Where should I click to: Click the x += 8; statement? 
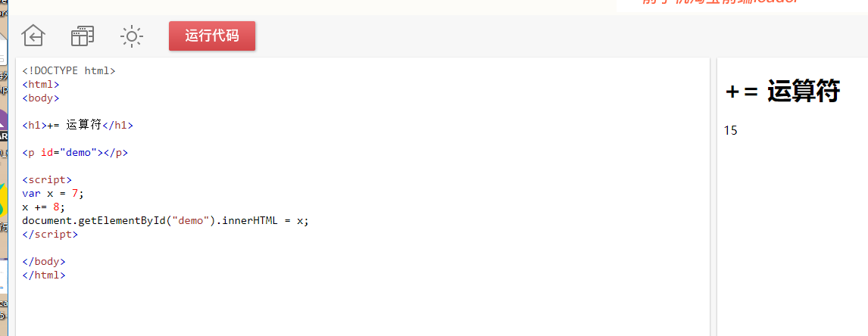(44, 207)
